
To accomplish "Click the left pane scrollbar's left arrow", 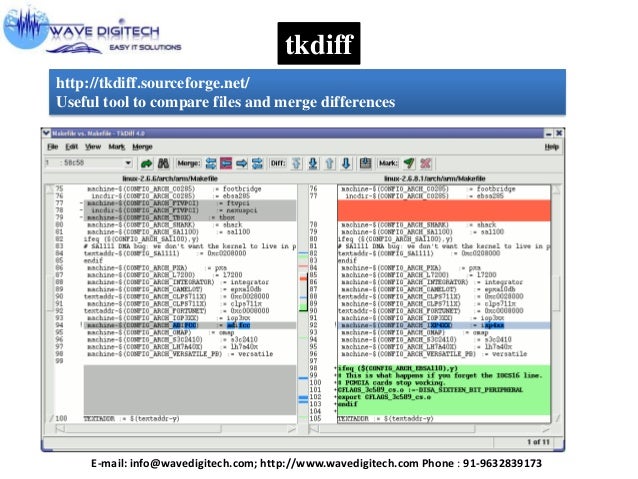I will click(60, 429).
